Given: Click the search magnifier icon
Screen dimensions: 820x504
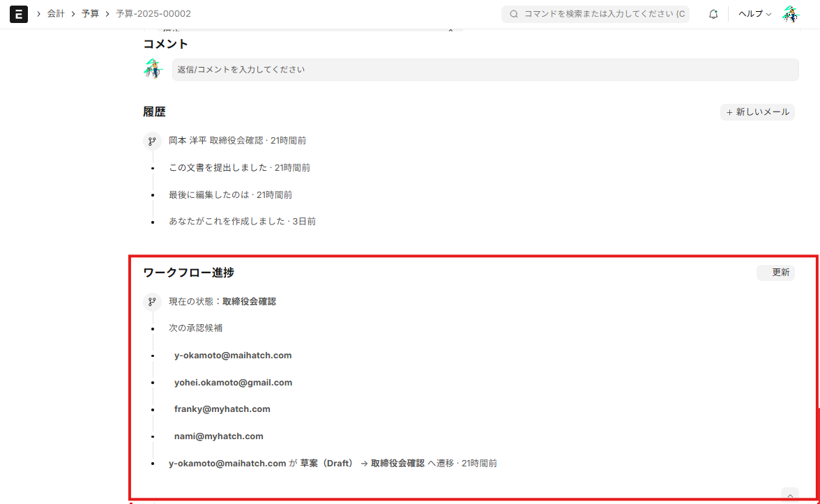Looking at the screenshot, I should coord(512,14).
